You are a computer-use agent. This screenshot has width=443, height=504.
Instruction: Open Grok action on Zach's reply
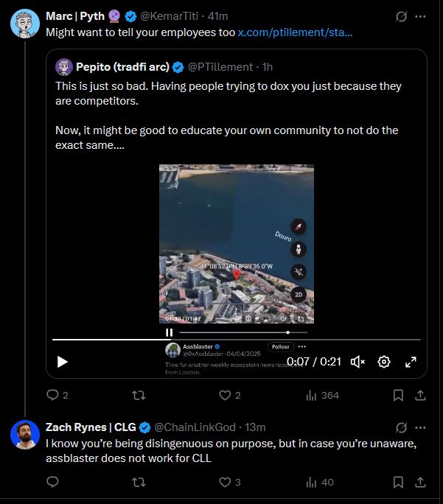[x=402, y=427]
